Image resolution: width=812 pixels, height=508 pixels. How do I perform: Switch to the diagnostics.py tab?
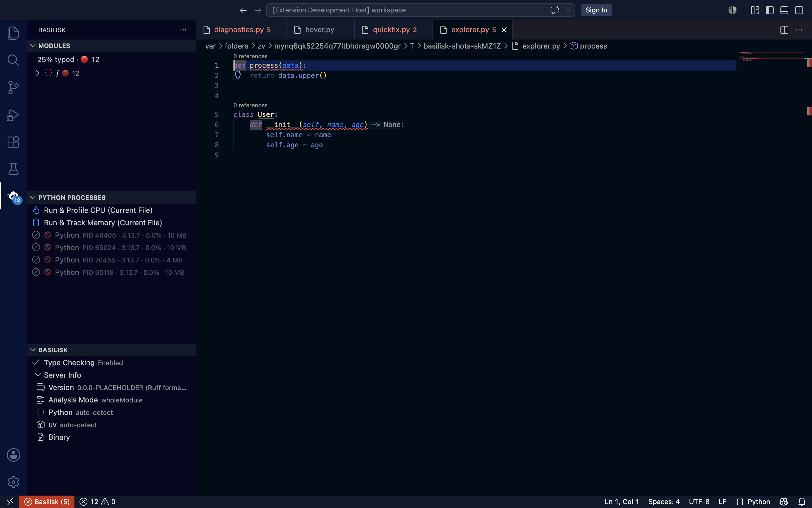[242, 30]
